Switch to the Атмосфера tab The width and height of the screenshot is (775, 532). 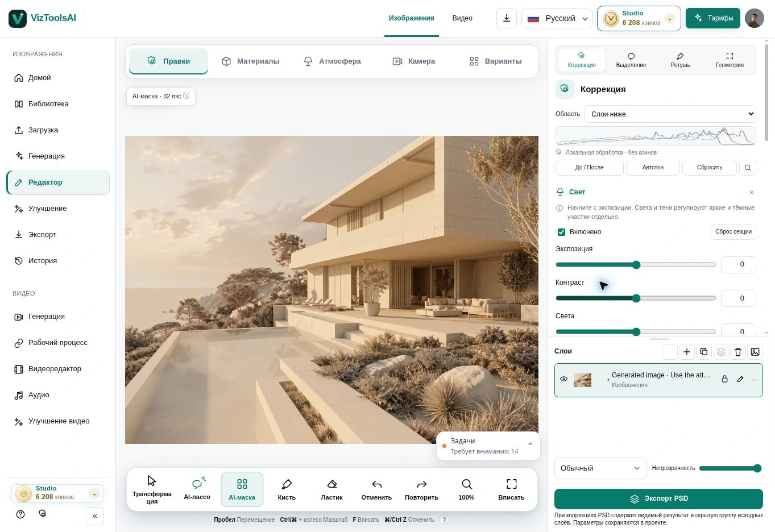pyautogui.click(x=332, y=61)
